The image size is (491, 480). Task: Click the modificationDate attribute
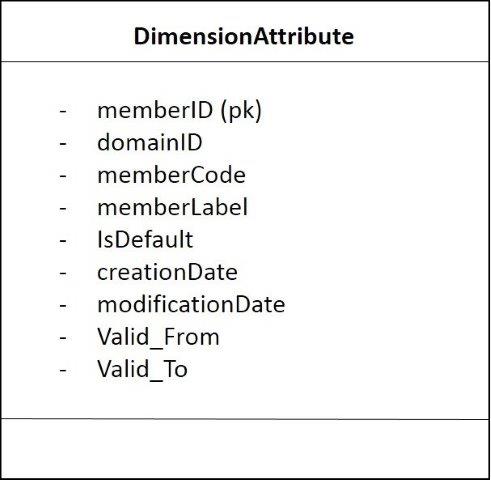pos(191,304)
